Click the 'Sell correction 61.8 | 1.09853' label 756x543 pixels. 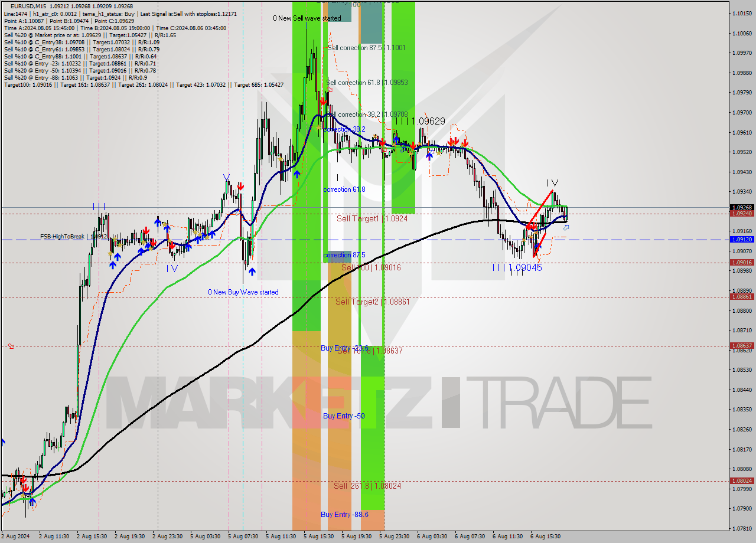[367, 82]
